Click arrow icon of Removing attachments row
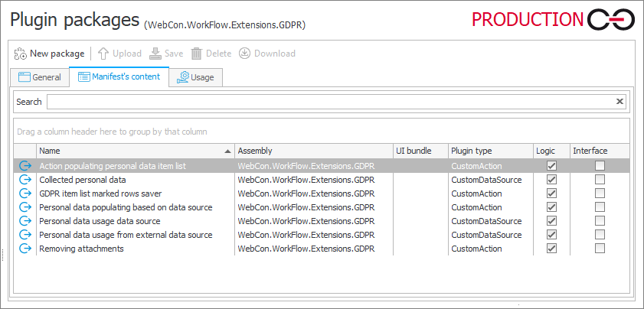 point(25,249)
